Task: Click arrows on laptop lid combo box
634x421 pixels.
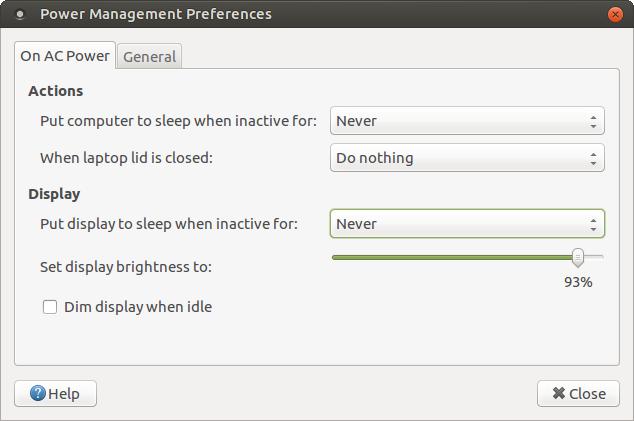Action: [593, 158]
